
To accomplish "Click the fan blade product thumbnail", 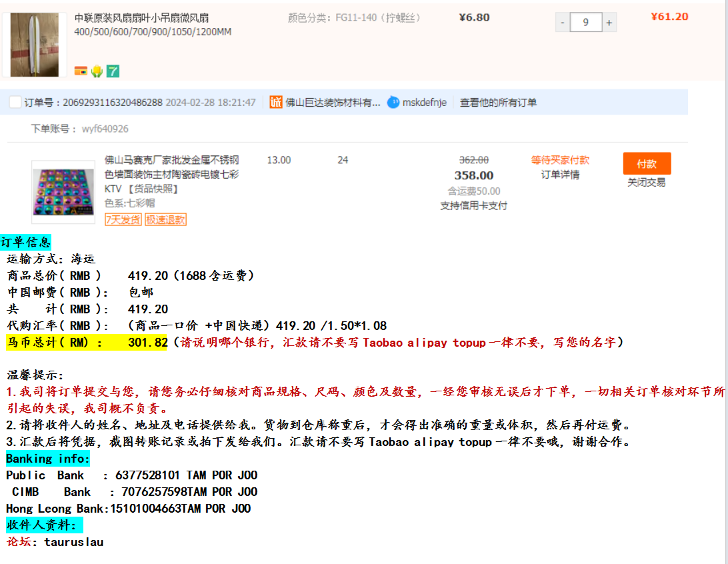I will (x=35, y=45).
